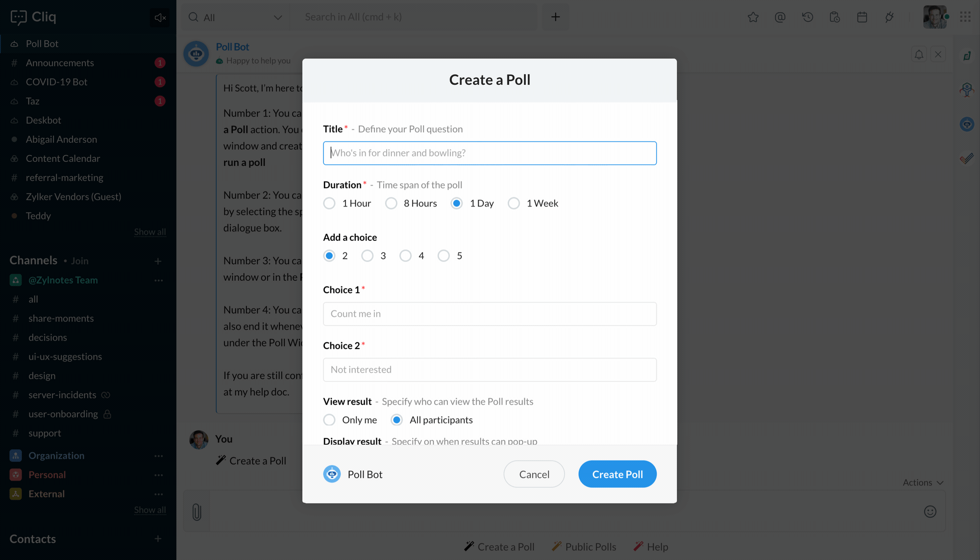This screenshot has width=980, height=560.
Task: Add a new contact with plus icon
Action: pos(158,539)
